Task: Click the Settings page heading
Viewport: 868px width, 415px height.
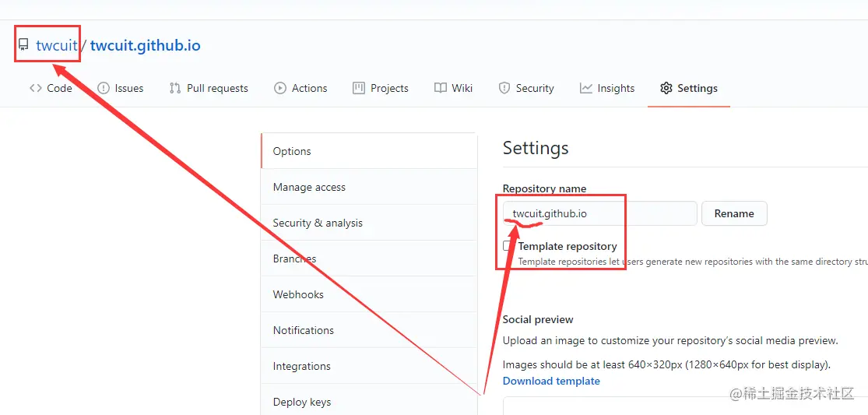Action: point(536,148)
